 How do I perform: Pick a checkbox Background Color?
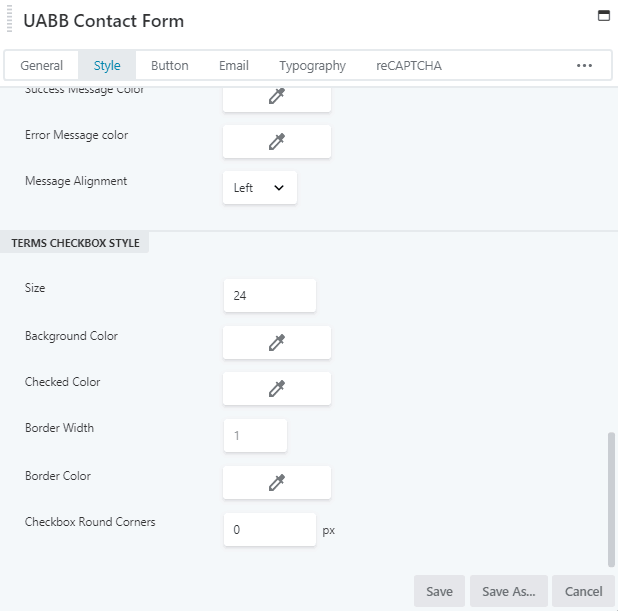[276, 343]
